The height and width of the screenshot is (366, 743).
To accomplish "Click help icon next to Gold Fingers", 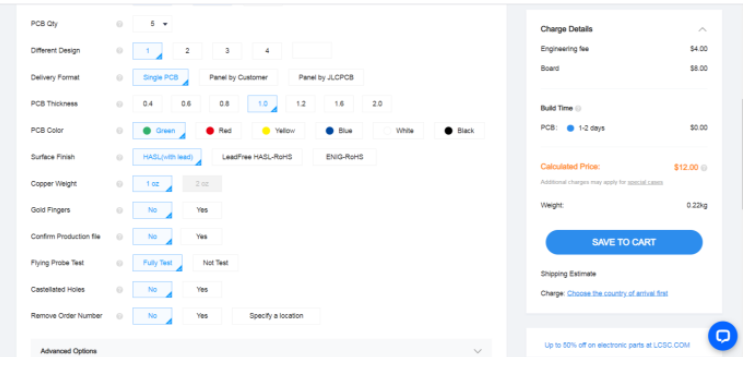I will point(119,210).
